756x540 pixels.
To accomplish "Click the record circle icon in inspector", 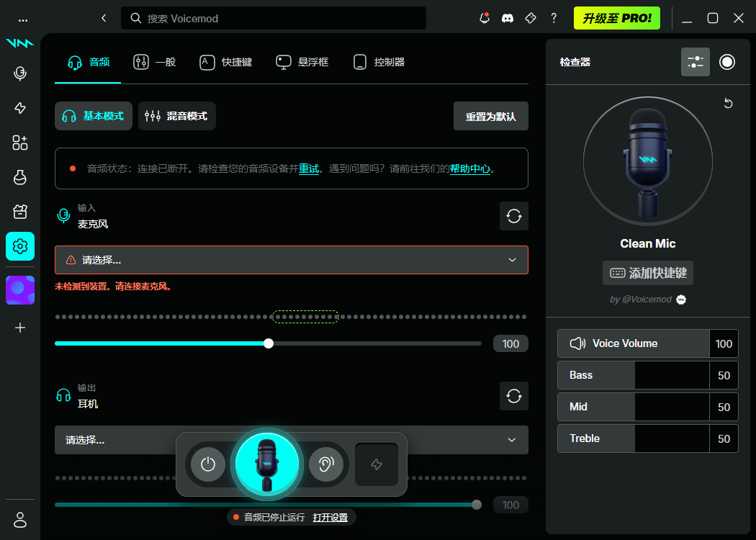I will (727, 62).
